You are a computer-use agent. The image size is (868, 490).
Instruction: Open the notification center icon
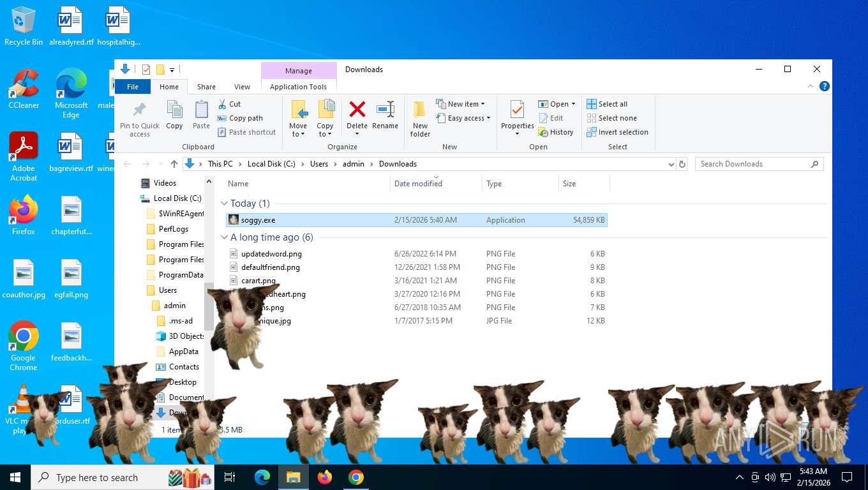847,477
